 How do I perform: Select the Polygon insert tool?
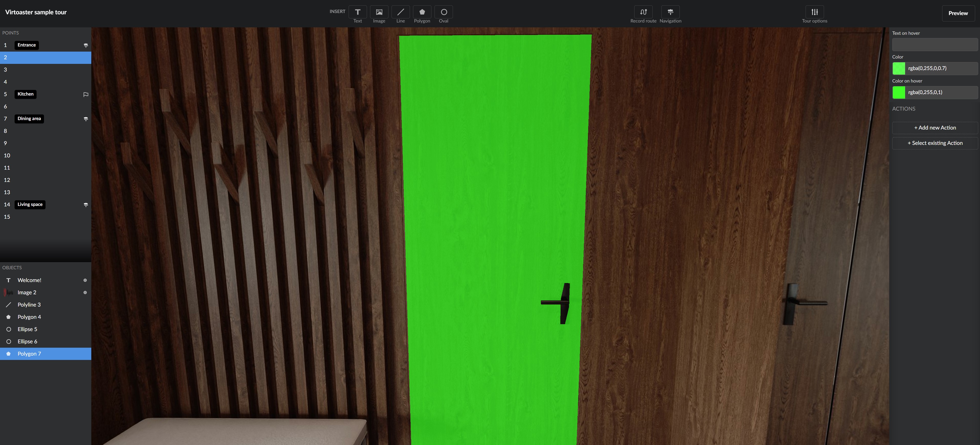click(422, 12)
